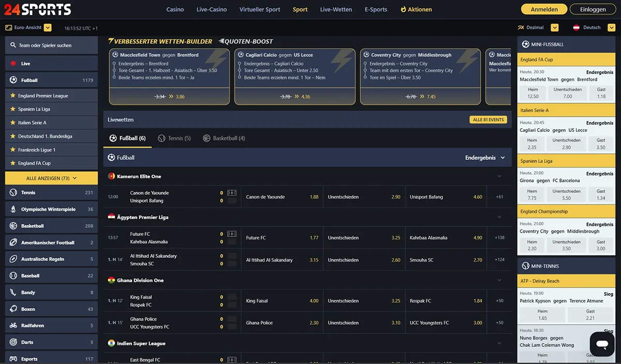621x364 pixels.
Task: Select the Bandy icon in sidebar
Action: pos(13,292)
